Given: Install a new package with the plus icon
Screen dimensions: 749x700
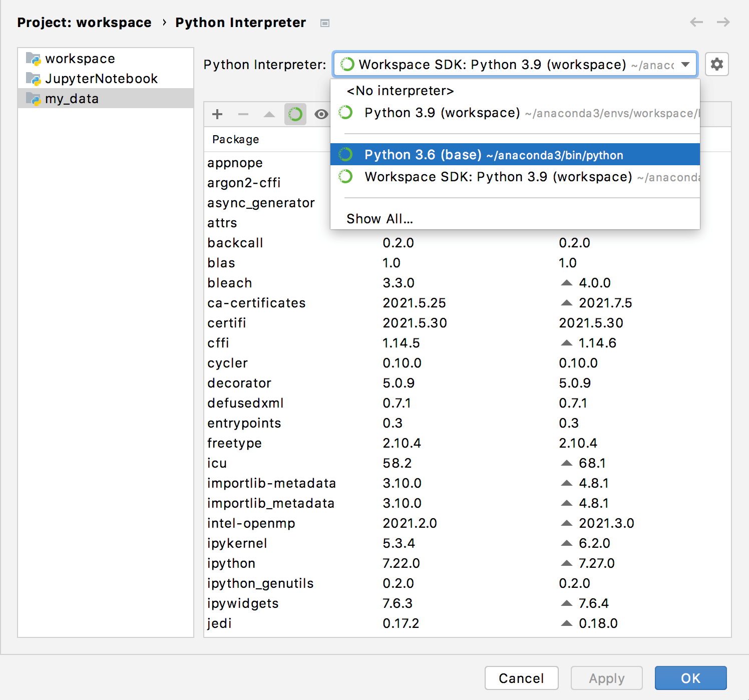Looking at the screenshot, I should point(217,114).
